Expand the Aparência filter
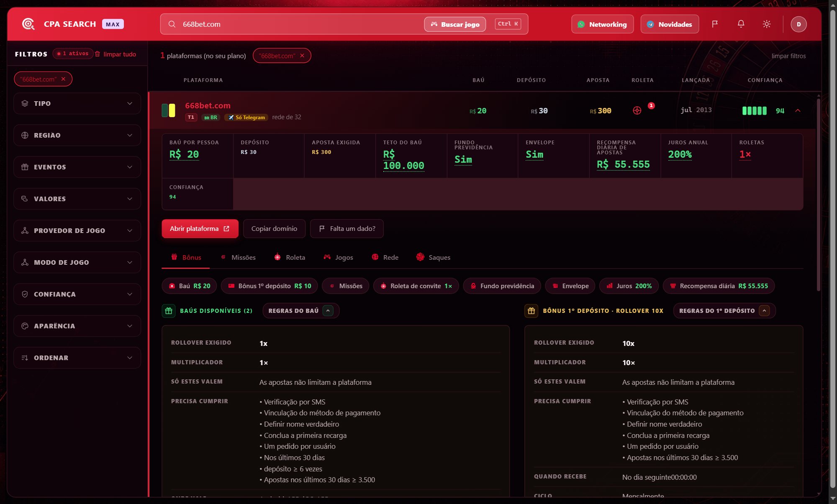 coord(77,326)
